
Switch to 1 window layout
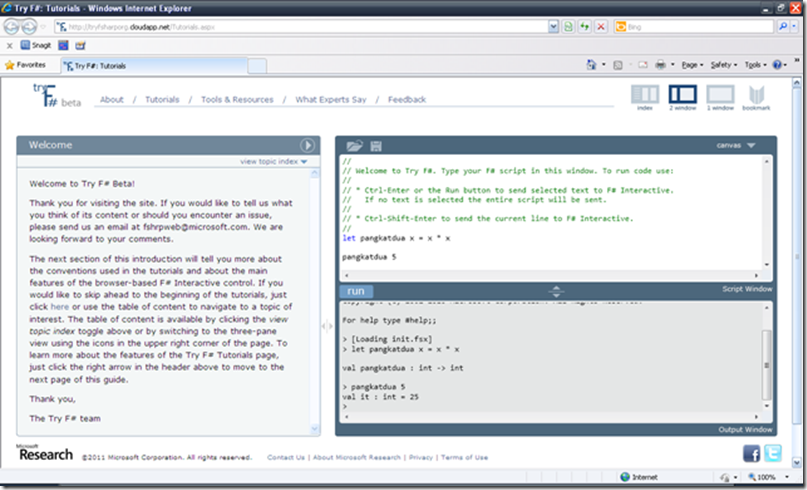pos(720,98)
